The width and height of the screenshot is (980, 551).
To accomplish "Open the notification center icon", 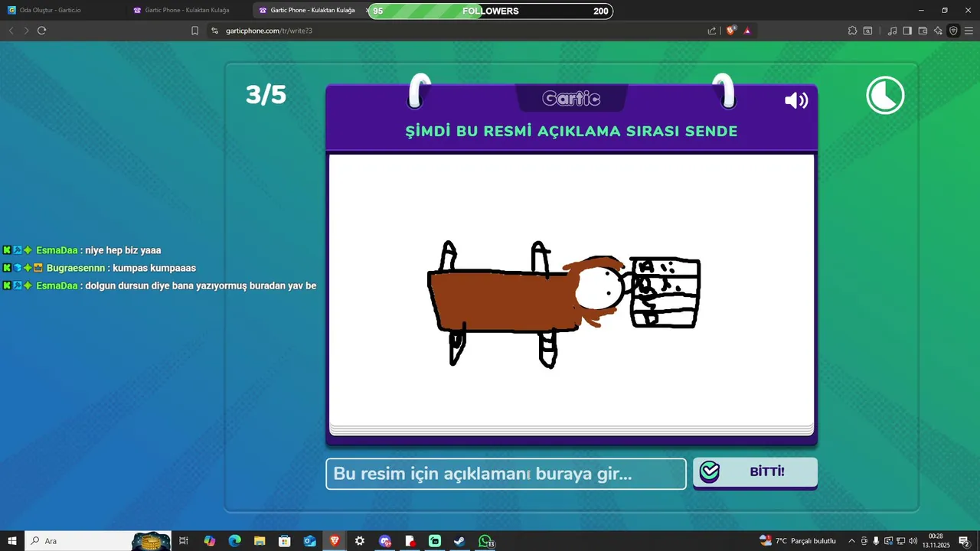I will pyautogui.click(x=965, y=541).
